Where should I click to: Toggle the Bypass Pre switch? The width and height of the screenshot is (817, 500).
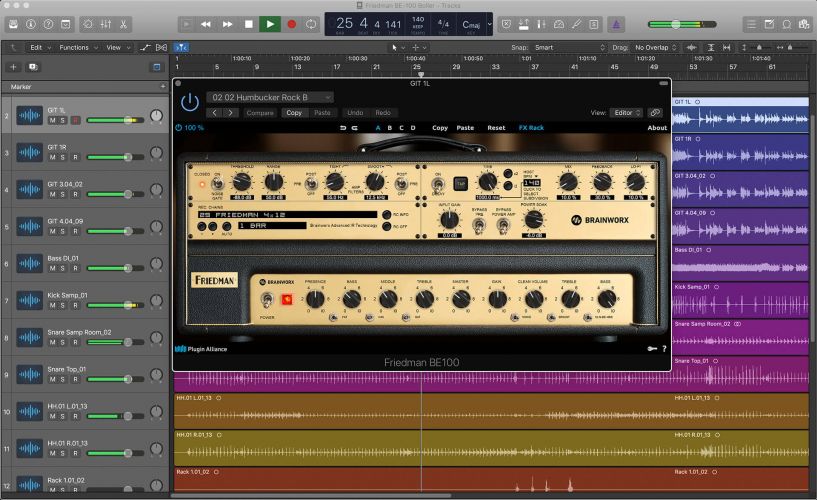pos(479,226)
